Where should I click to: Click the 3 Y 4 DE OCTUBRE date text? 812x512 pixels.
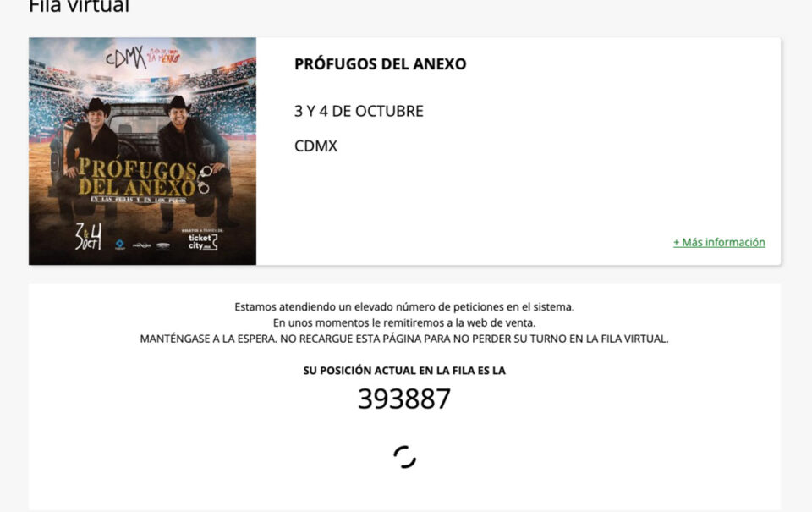[359, 111]
